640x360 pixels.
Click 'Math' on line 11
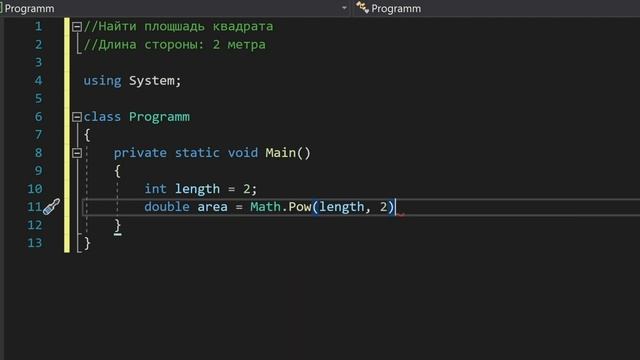[266, 207]
